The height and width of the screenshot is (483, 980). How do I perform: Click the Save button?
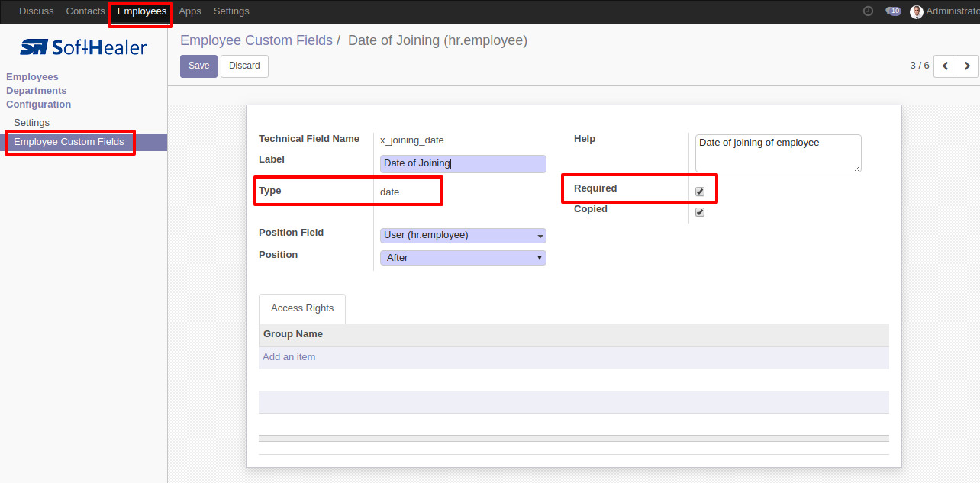point(198,66)
